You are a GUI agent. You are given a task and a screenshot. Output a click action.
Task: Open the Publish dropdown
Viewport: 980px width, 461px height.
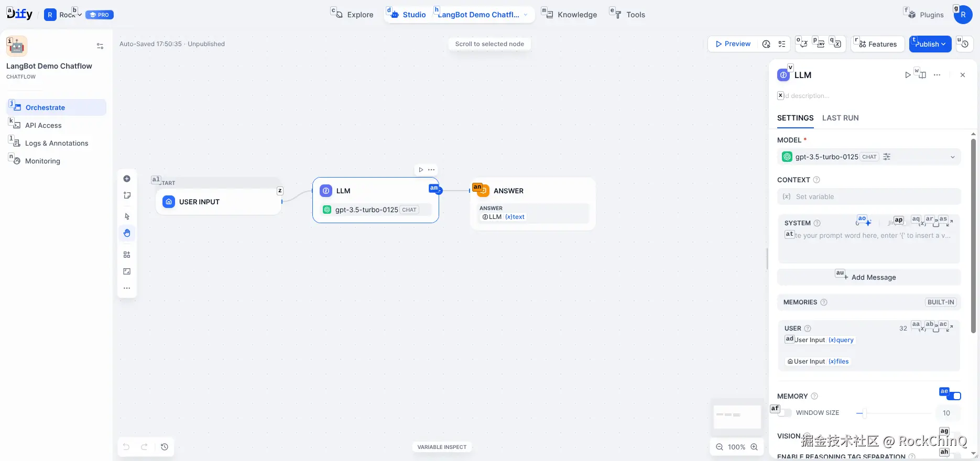coord(930,44)
